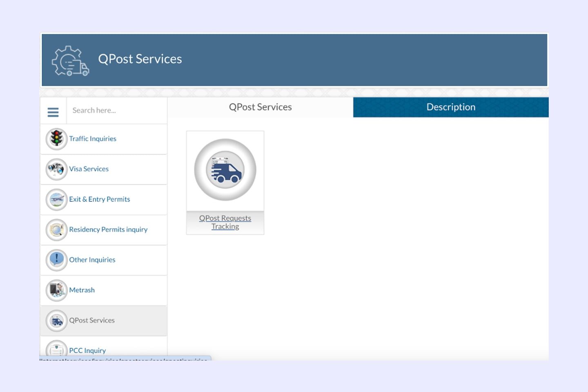Click the Metrash sidebar icon
Image resolution: width=588 pixels, height=392 pixels.
click(56, 290)
